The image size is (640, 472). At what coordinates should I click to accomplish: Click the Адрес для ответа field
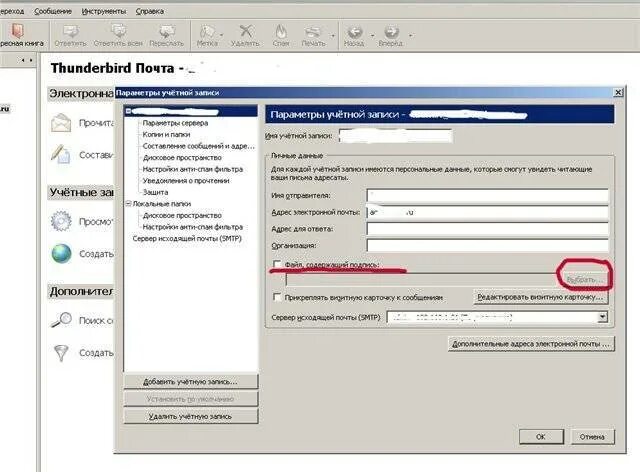[x=487, y=229]
